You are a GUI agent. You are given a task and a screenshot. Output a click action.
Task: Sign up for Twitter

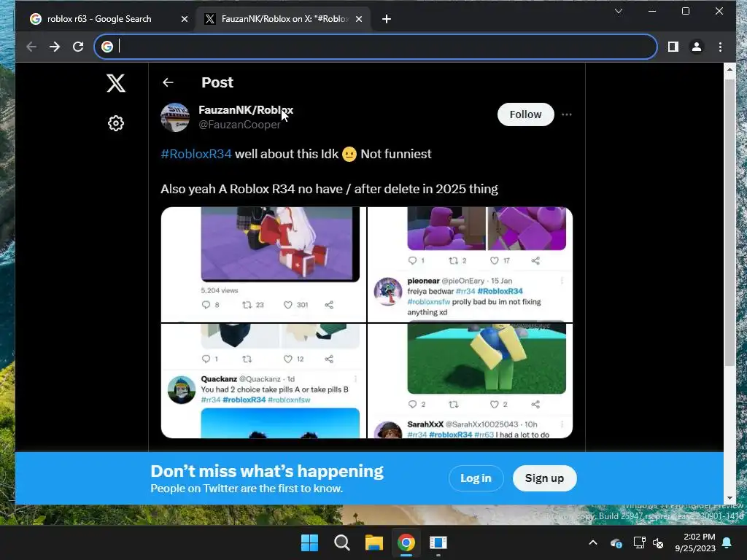click(544, 478)
